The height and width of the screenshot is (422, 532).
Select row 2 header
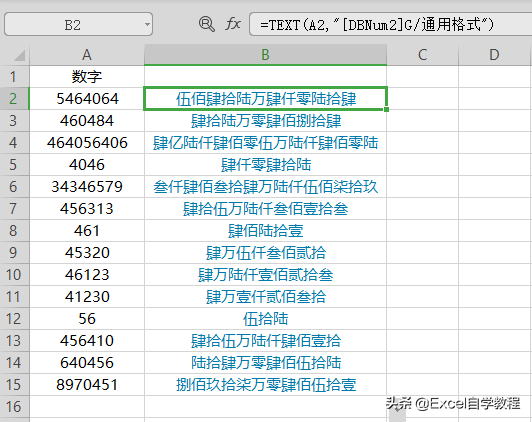(14, 99)
